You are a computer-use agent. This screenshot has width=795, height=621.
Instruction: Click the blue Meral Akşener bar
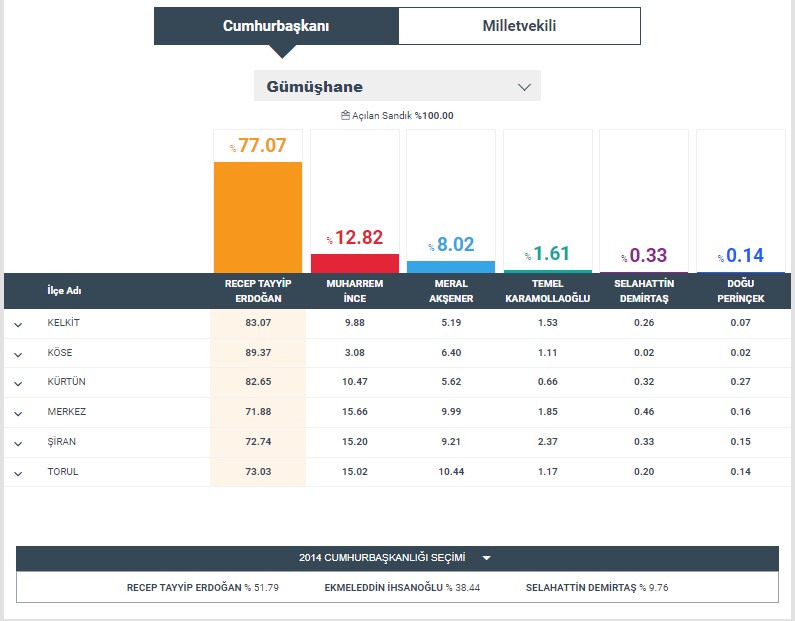(x=451, y=266)
